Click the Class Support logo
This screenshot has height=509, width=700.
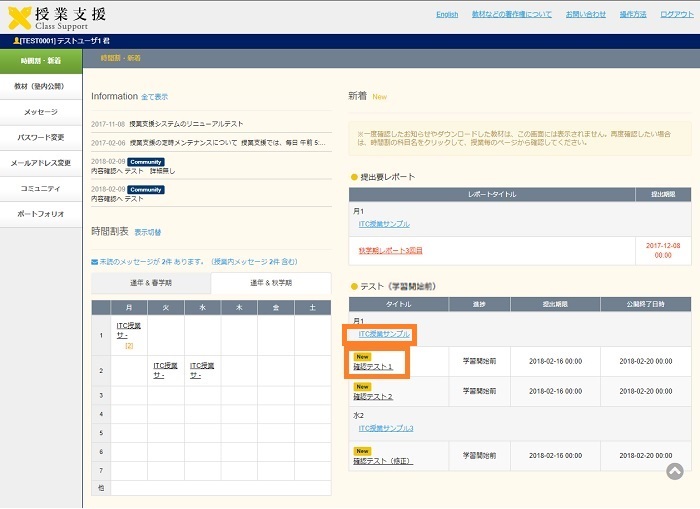[56, 17]
